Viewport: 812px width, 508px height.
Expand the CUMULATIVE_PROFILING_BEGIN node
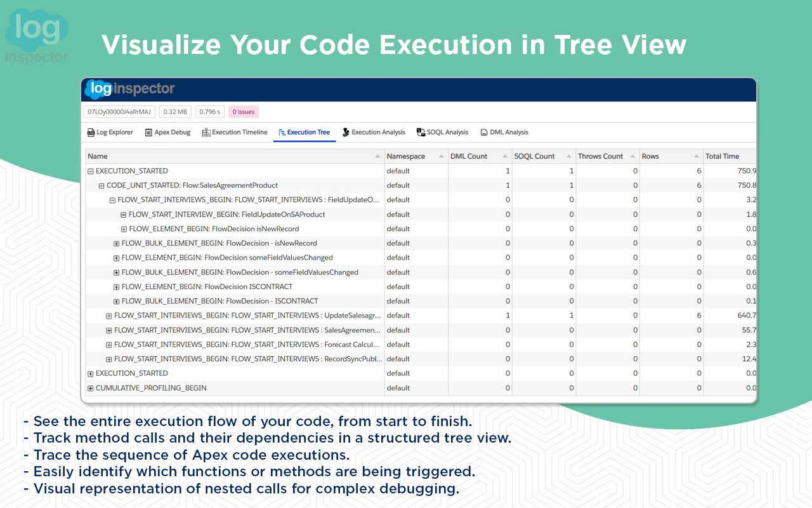90,388
